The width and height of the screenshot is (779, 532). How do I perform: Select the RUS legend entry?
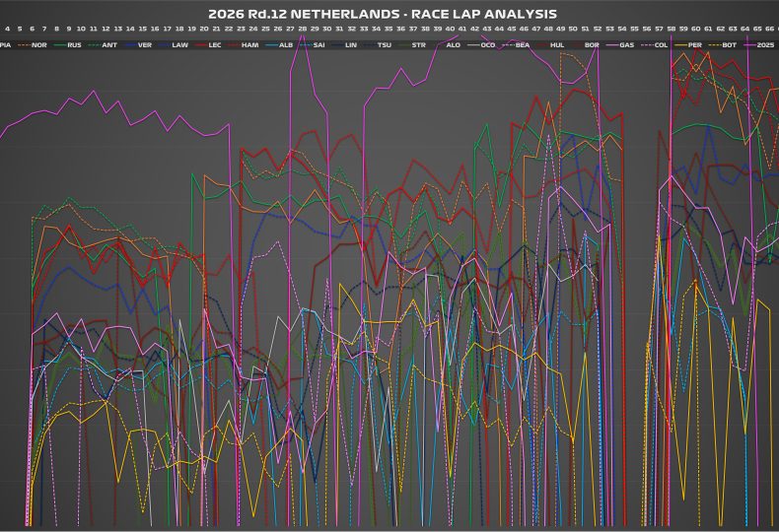(x=68, y=45)
